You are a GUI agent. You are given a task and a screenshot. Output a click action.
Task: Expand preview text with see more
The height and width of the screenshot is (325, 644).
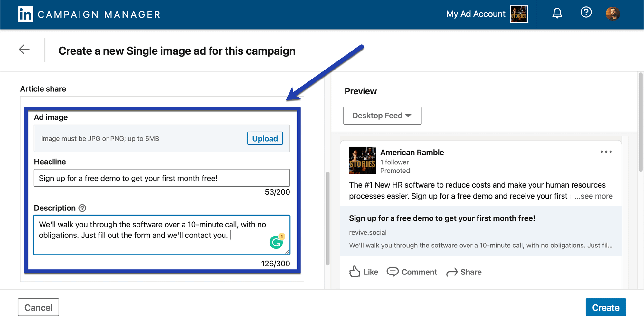pyautogui.click(x=594, y=196)
